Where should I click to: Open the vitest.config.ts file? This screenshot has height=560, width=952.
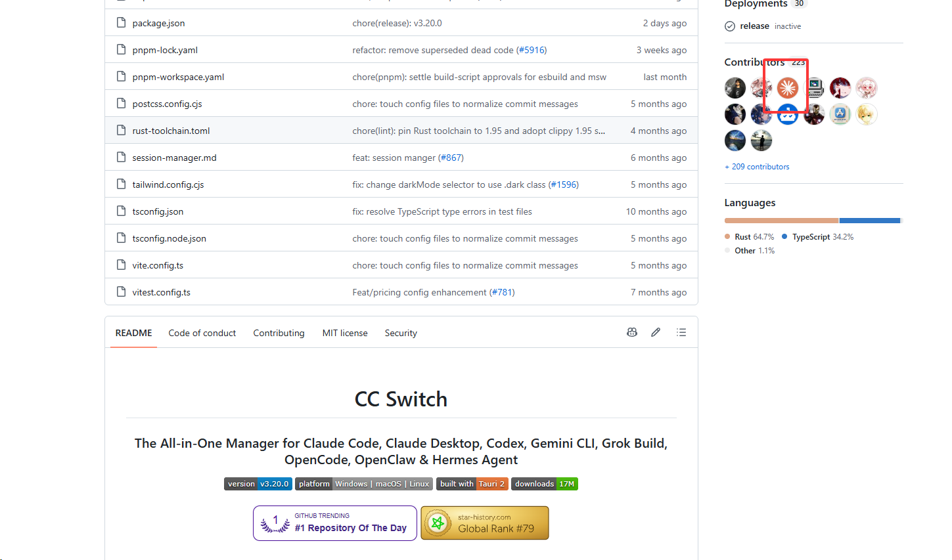(161, 292)
